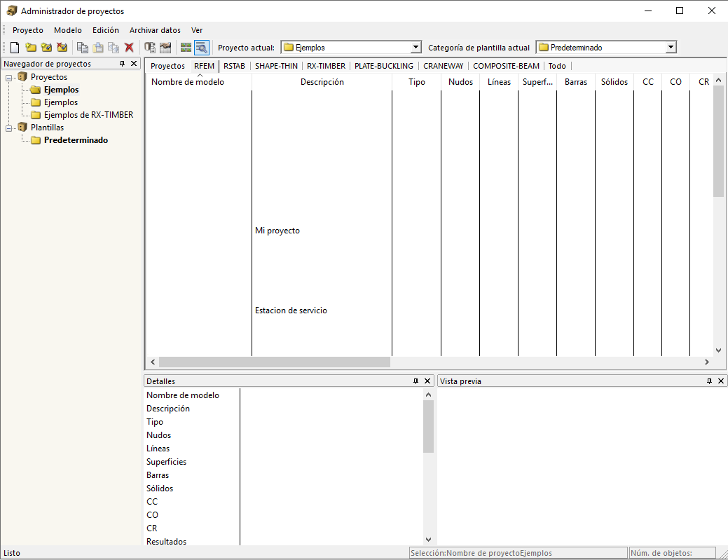
Task: Click the model list vertical down arrow
Action: pos(718,350)
